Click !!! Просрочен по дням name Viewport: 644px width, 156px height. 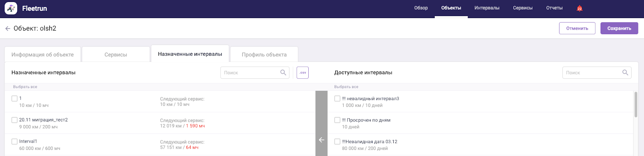[366, 120]
